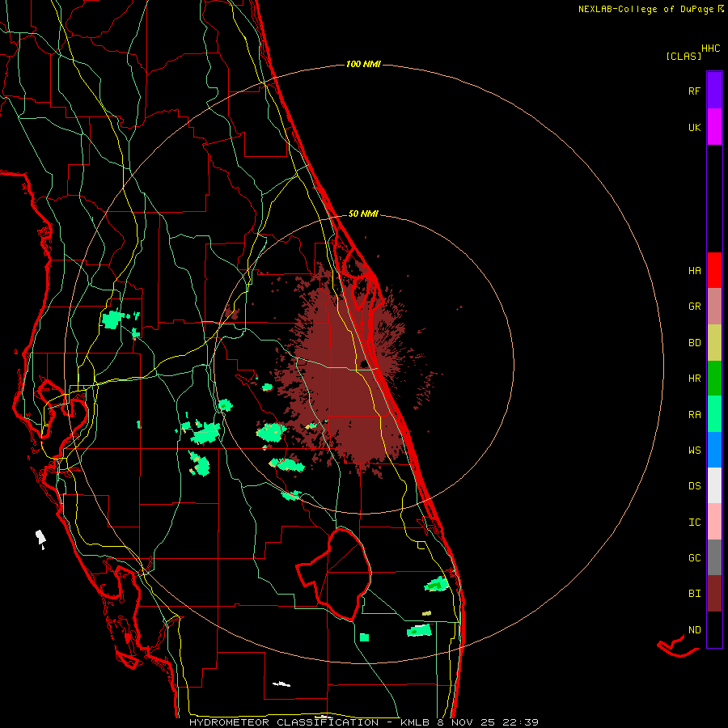This screenshot has height=728, width=728.
Task: Click the RA legend label
Action: click(x=694, y=415)
